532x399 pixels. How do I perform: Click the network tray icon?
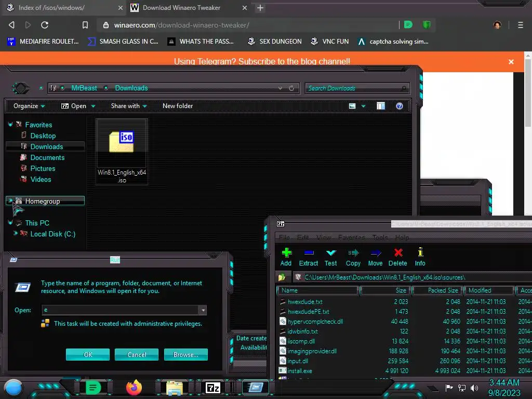point(462,388)
